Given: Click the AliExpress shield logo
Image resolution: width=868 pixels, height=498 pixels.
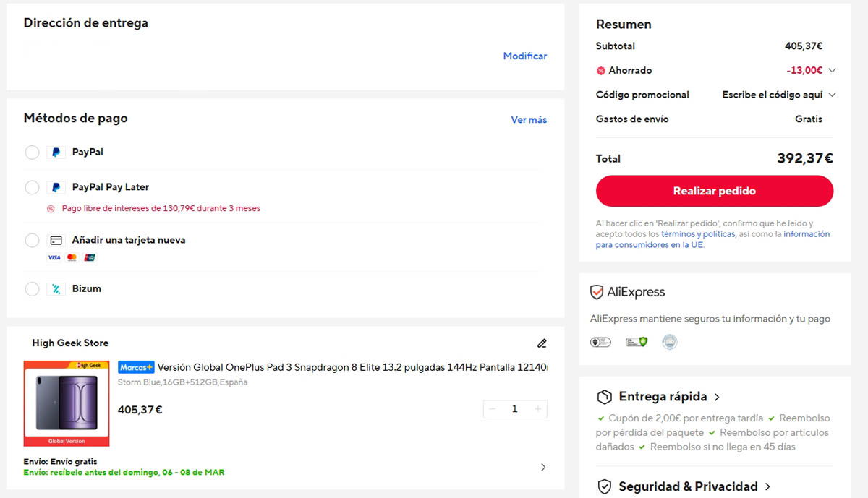Looking at the screenshot, I should point(597,292).
